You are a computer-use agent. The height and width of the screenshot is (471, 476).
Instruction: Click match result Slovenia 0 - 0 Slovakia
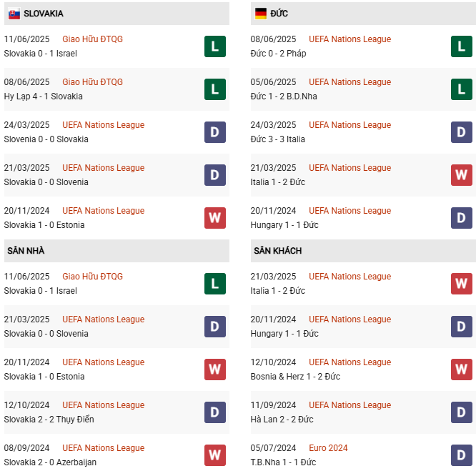pyautogui.click(x=46, y=139)
